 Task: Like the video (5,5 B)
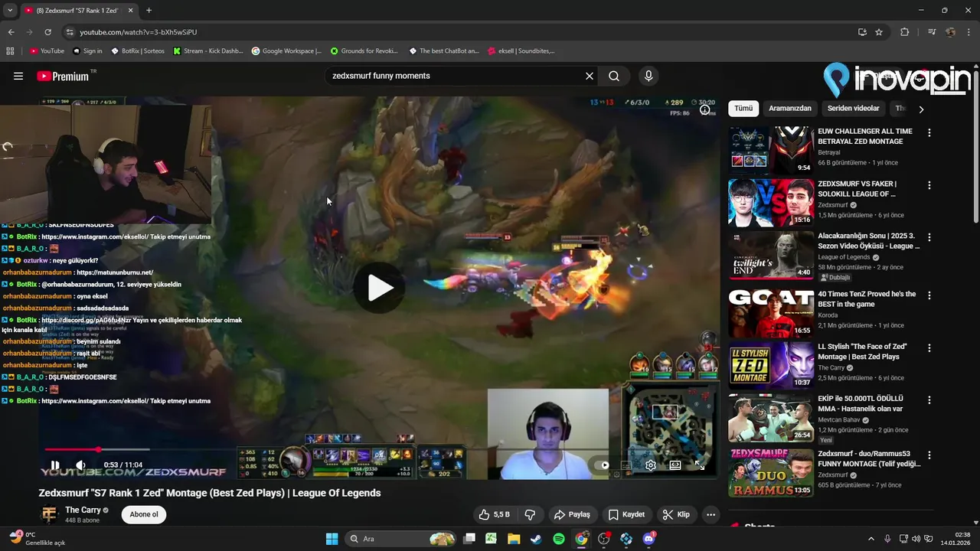pos(494,514)
